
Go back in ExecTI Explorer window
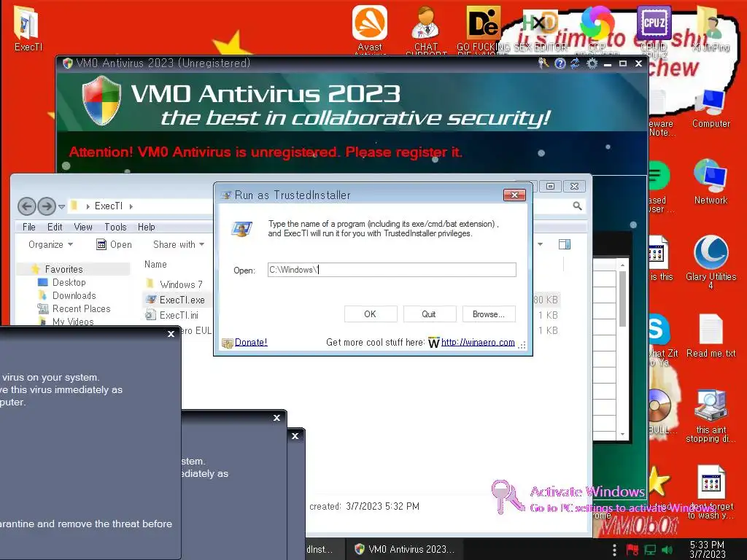point(27,206)
